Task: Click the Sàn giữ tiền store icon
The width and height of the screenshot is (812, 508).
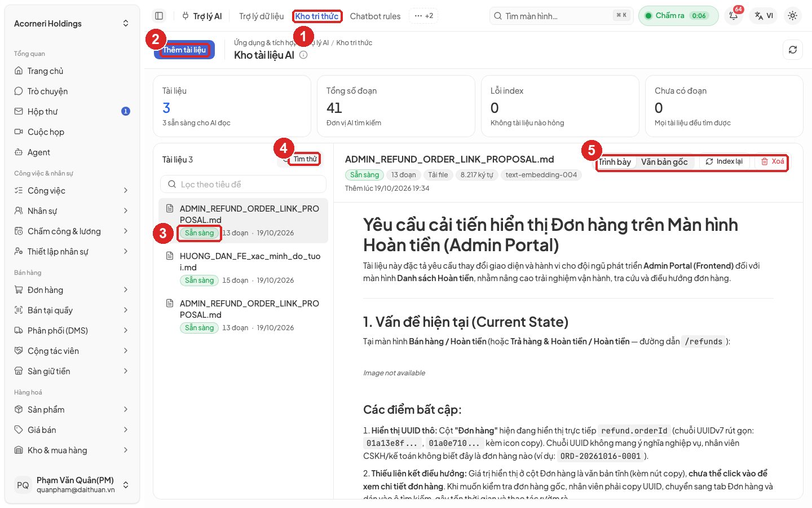Action: (19, 371)
